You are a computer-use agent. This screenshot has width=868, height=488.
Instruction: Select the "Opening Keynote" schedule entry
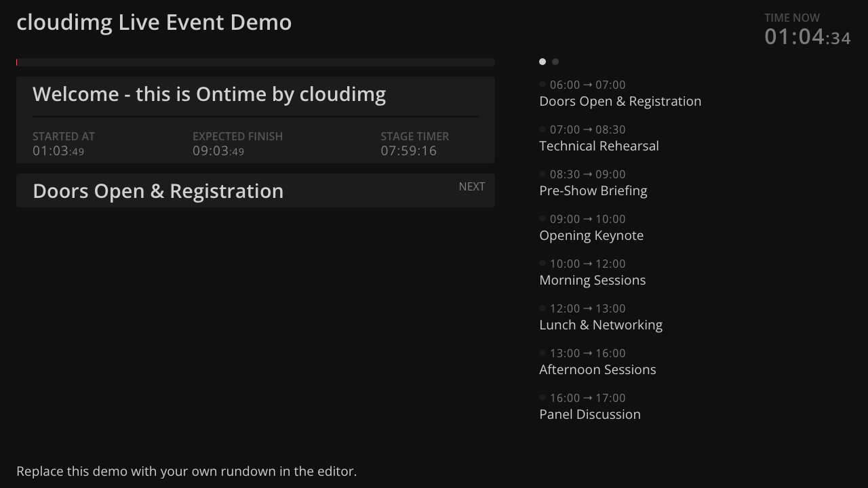coord(591,236)
